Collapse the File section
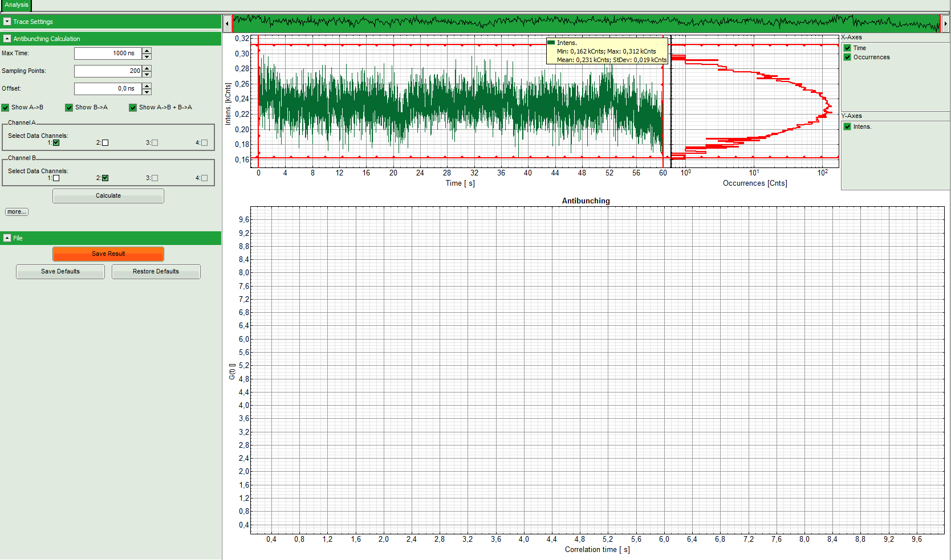This screenshot has height=560, width=951. pos(7,238)
